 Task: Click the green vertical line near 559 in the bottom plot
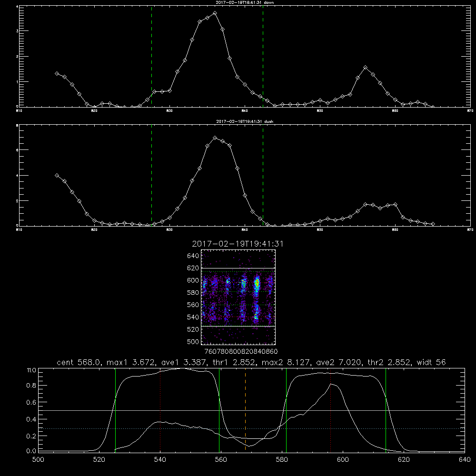219,410
